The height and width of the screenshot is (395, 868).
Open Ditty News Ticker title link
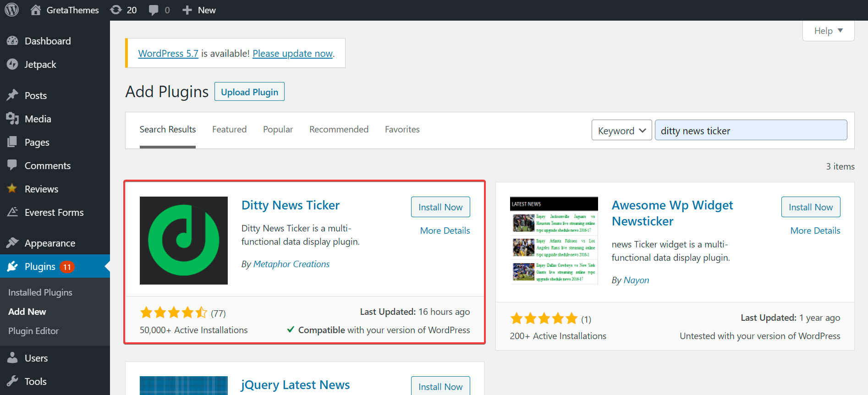291,205
